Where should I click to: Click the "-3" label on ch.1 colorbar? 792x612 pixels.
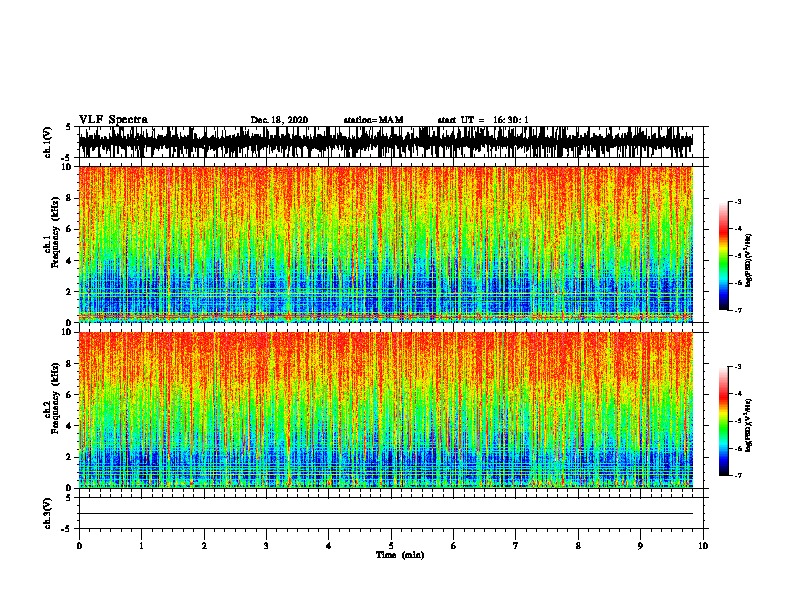click(738, 202)
